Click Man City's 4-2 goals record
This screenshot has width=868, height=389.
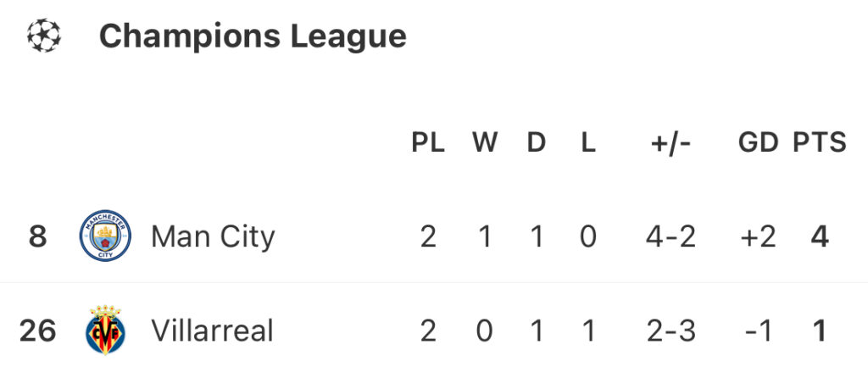tap(671, 236)
